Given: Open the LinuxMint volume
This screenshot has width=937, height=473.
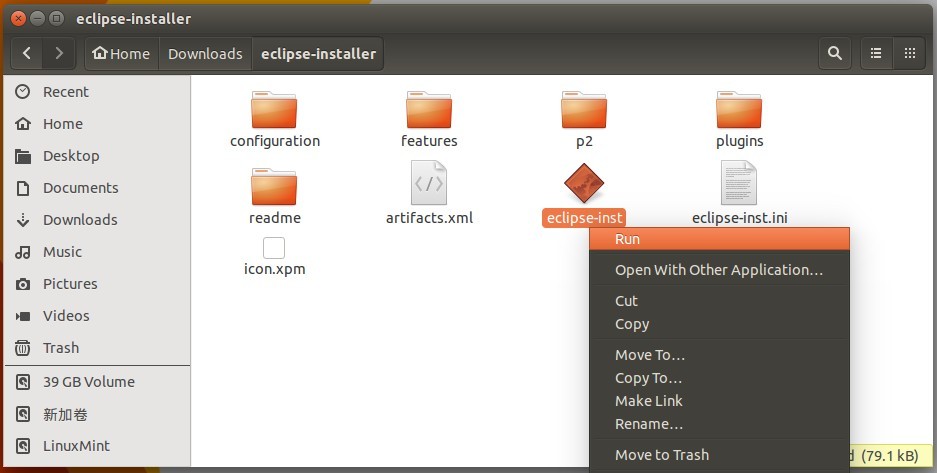Looking at the screenshot, I should click(97, 446).
